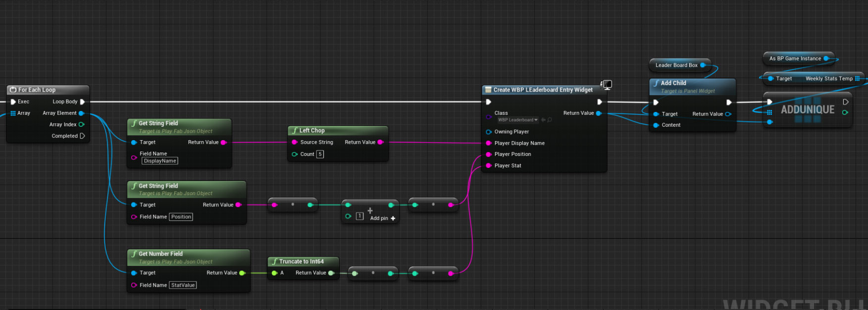Click the Return Value pin on Add Child

(x=728, y=114)
